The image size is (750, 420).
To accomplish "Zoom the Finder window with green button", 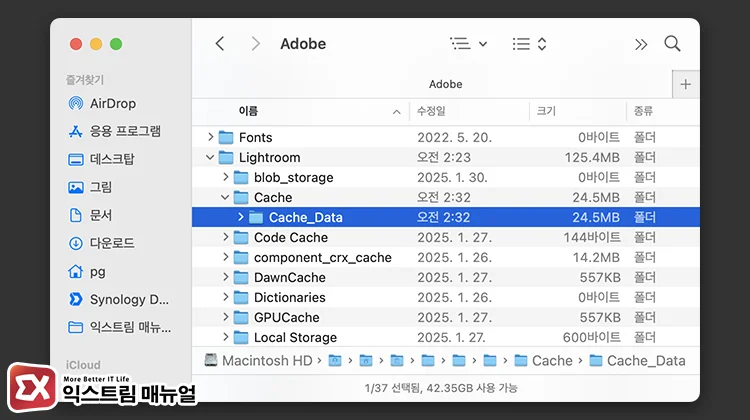I will 116,44.
